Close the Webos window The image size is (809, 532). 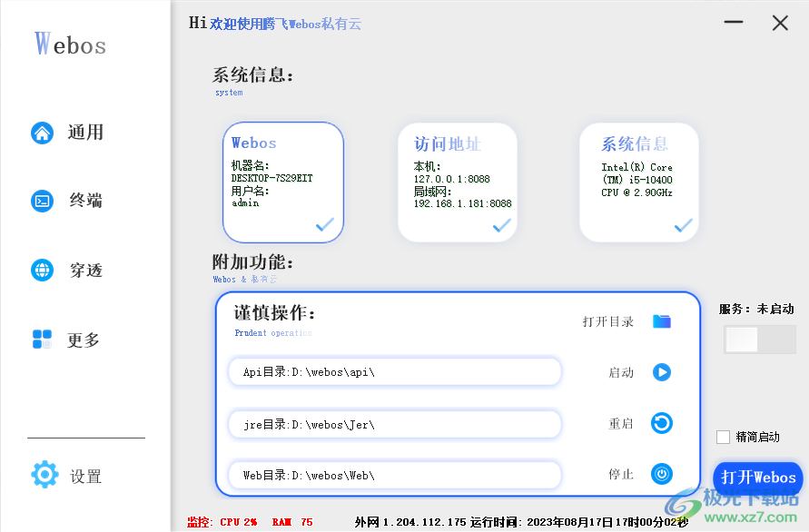780,23
